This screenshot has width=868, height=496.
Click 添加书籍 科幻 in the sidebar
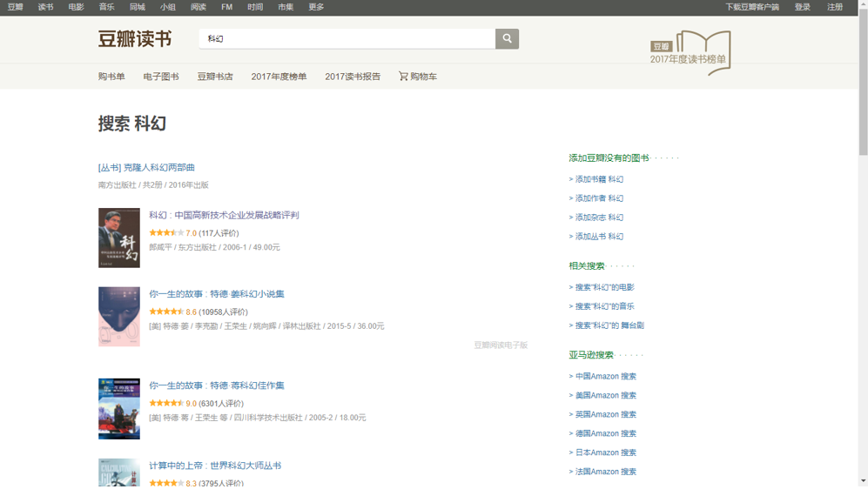(x=598, y=179)
